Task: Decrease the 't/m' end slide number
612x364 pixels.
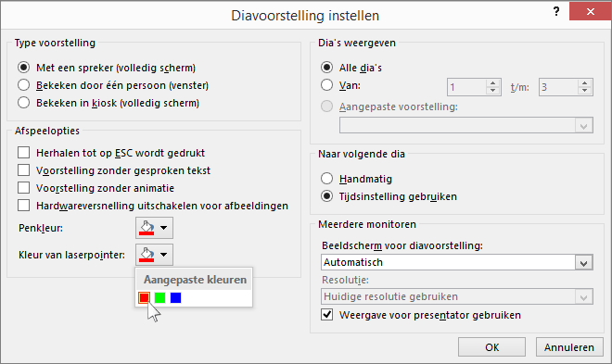Action: 585,91
